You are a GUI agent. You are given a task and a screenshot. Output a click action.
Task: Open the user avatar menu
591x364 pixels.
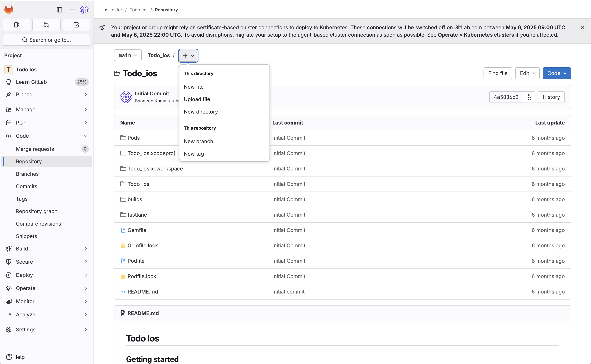pyautogui.click(x=84, y=10)
